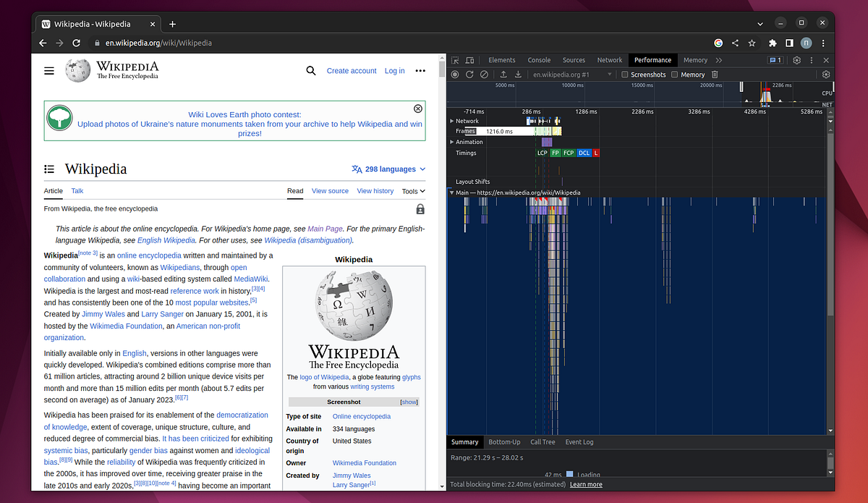Screen dimensions: 868x503
Task: Clear the performance recording
Action: pos(484,75)
